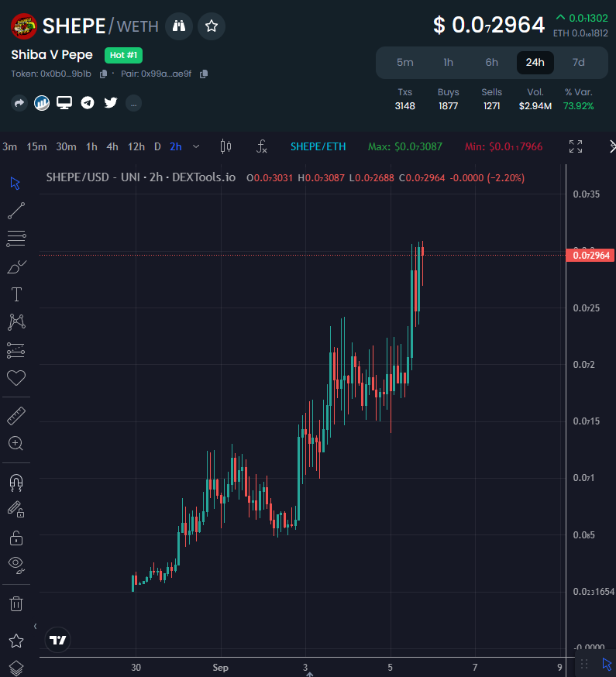Open the object tree layers icon
The width and height of the screenshot is (616, 677).
tap(16, 668)
